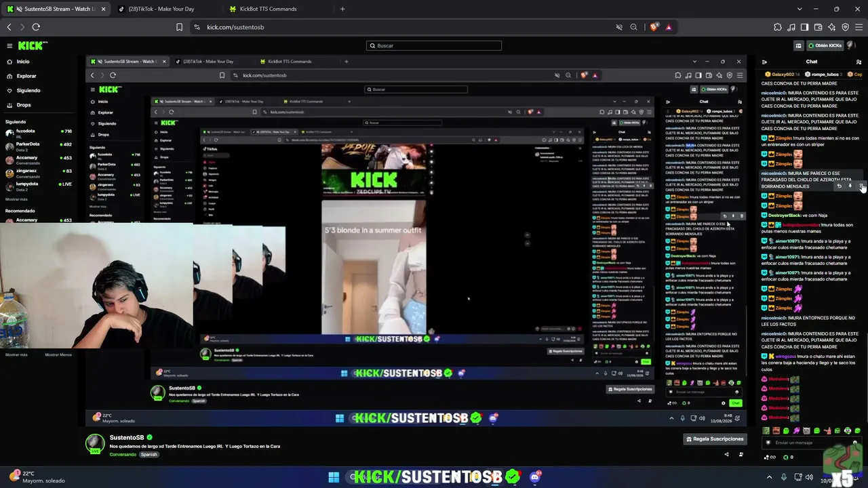Open site settings icon beside the URL
The width and height of the screenshot is (868, 488).
197,27
